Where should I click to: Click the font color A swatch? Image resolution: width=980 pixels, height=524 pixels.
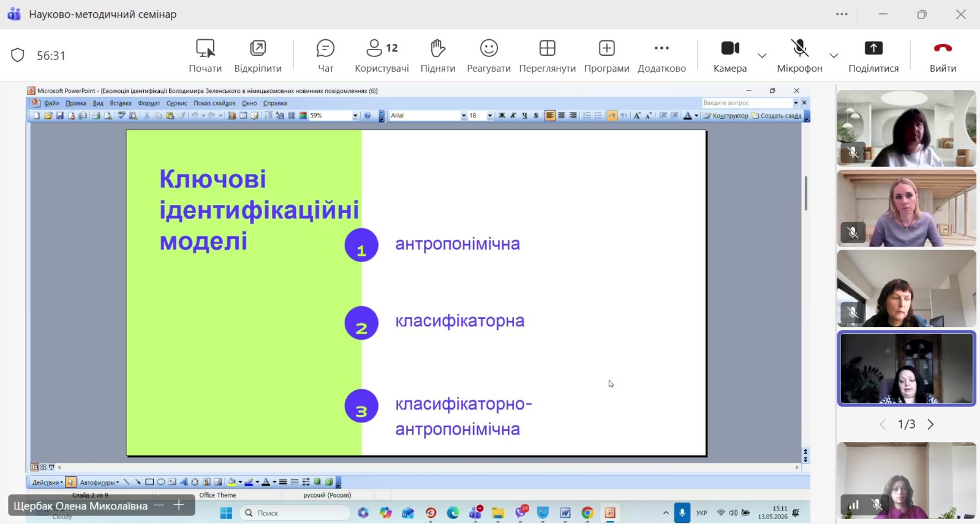(x=688, y=116)
